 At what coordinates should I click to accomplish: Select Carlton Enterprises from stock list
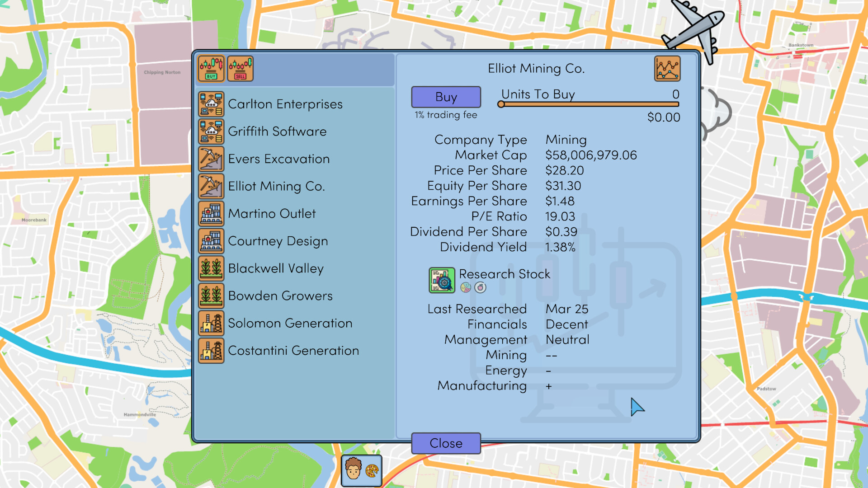(x=284, y=103)
